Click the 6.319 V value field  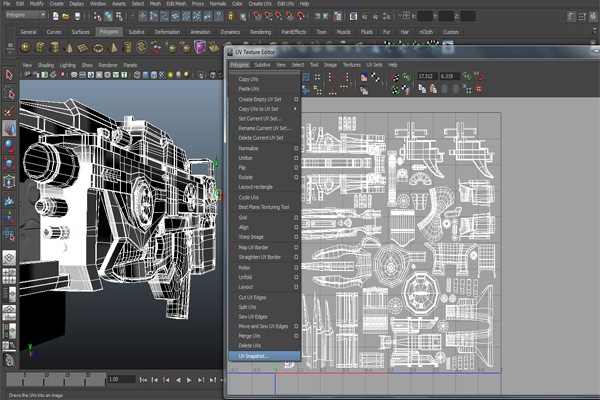tap(449, 76)
